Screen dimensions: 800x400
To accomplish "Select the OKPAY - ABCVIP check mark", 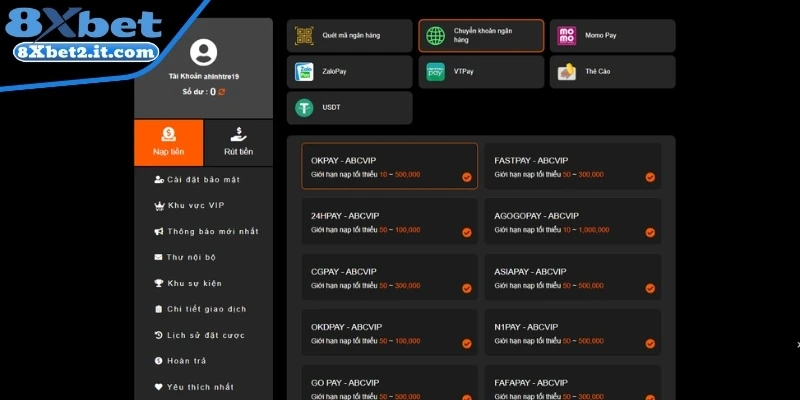I will pos(467,177).
